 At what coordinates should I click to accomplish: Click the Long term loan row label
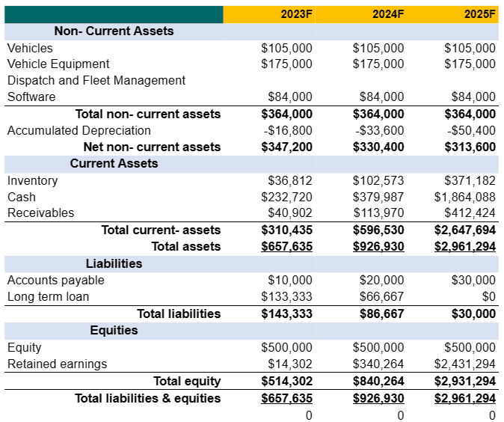(x=48, y=296)
